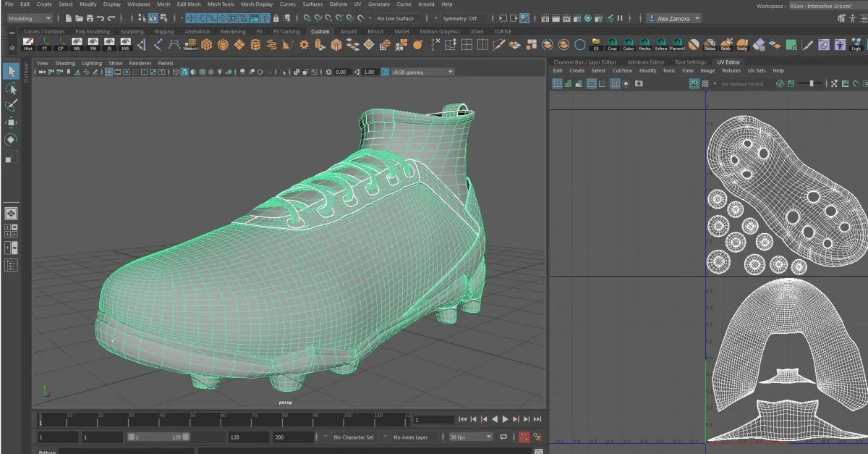The width and height of the screenshot is (868, 454).
Task: Click the Cubo shelf button
Action: tap(629, 45)
